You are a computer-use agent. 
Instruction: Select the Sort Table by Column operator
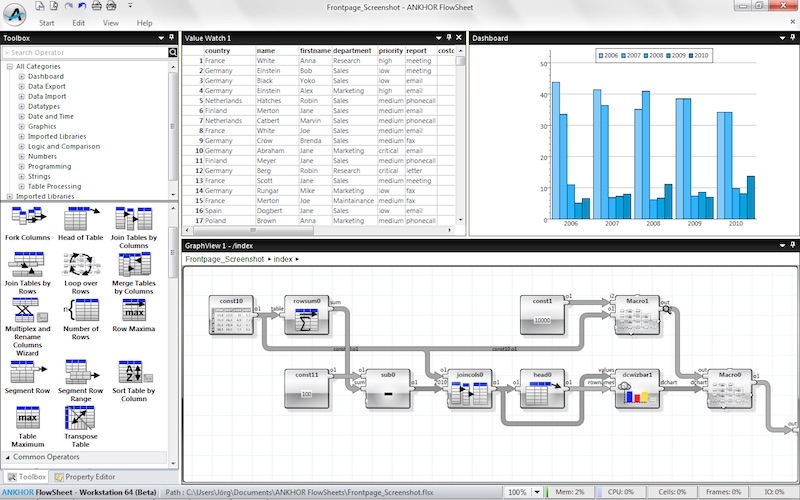(134, 381)
